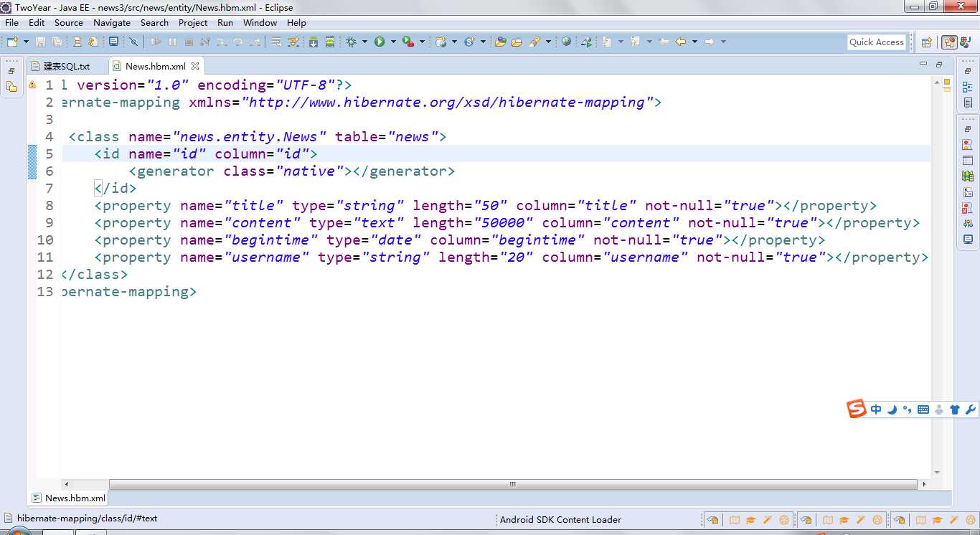
Task: Click the Debug bug icon
Action: (x=351, y=42)
